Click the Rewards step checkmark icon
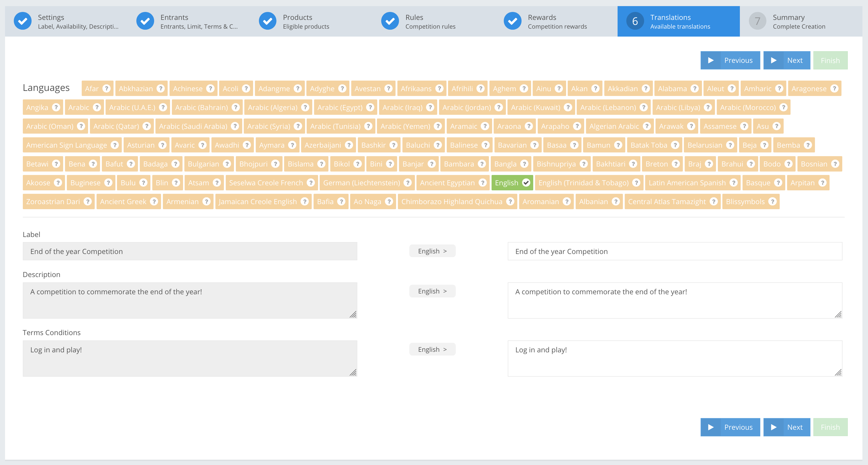868x465 pixels. tap(513, 21)
